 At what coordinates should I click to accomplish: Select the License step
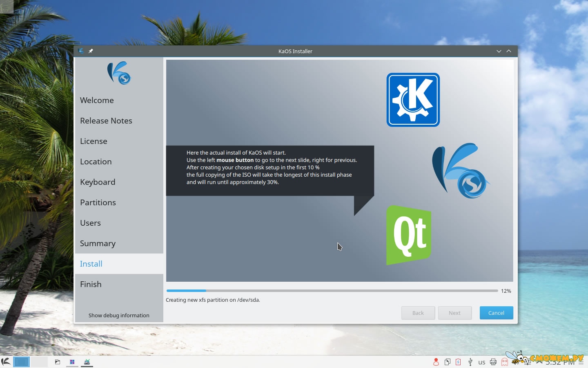(x=119, y=141)
